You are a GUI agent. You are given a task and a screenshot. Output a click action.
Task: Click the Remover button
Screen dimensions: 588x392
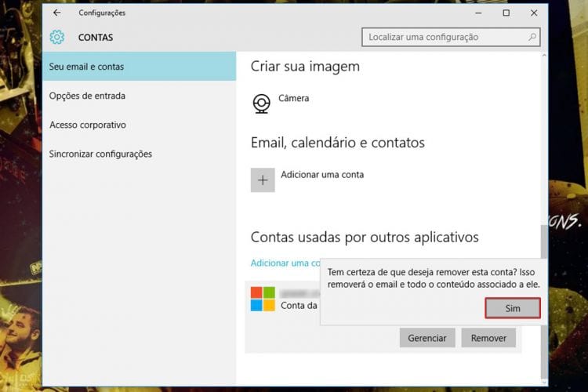[x=488, y=338]
